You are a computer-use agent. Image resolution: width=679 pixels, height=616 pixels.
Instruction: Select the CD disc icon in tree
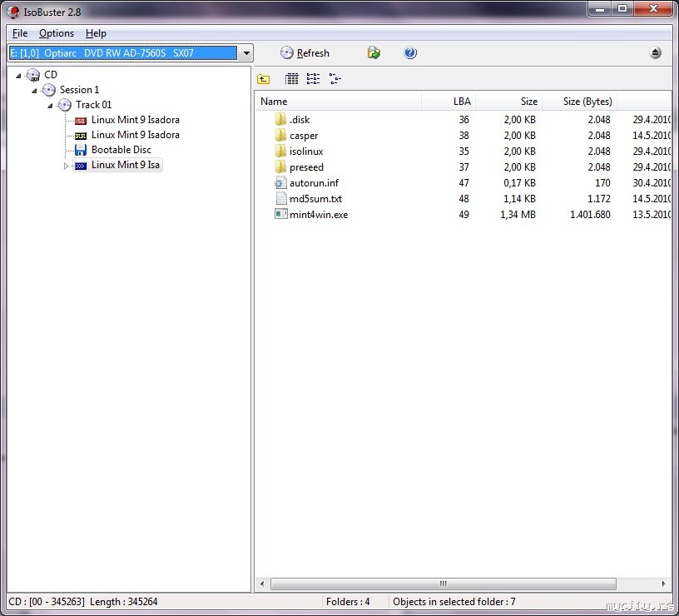(x=33, y=75)
